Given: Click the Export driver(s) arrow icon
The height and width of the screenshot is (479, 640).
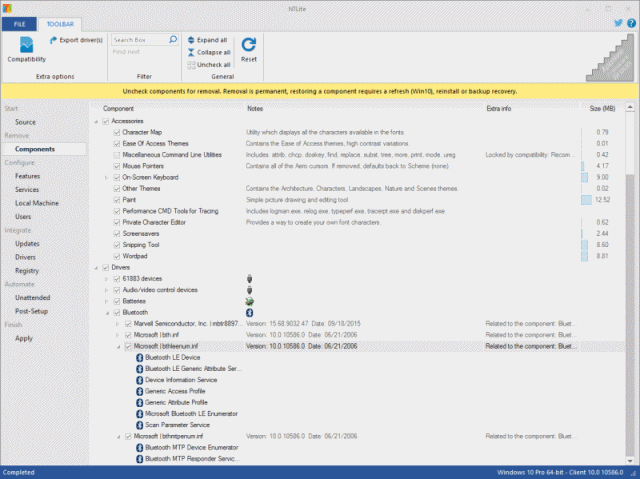Looking at the screenshot, I should 53,40.
